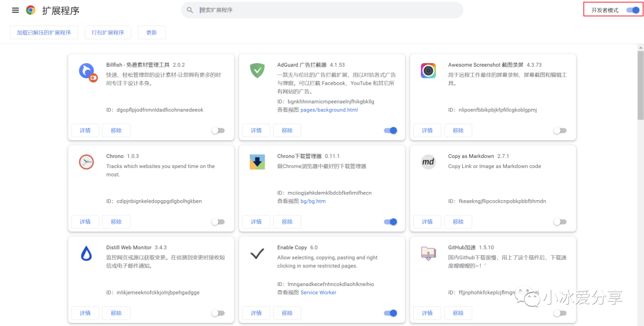The width and height of the screenshot is (644, 326).
Task: Remove Copy as Markdown via 移除
Action: (x=459, y=221)
